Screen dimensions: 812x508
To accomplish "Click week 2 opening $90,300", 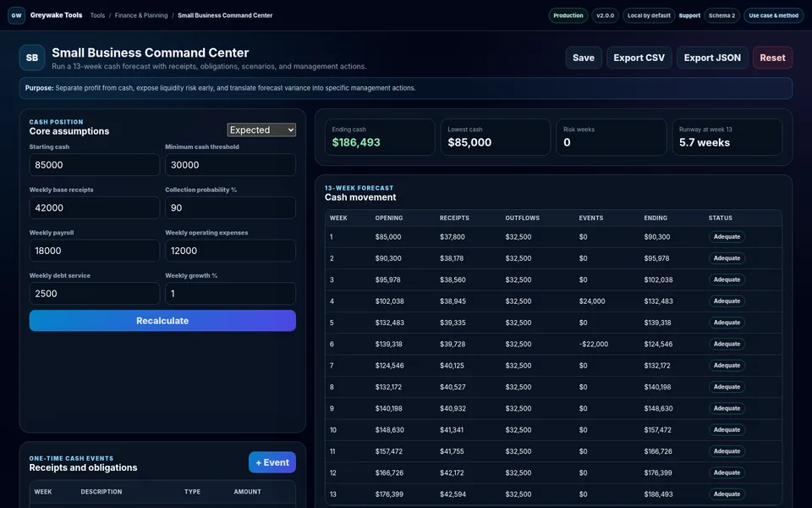I will [388, 258].
